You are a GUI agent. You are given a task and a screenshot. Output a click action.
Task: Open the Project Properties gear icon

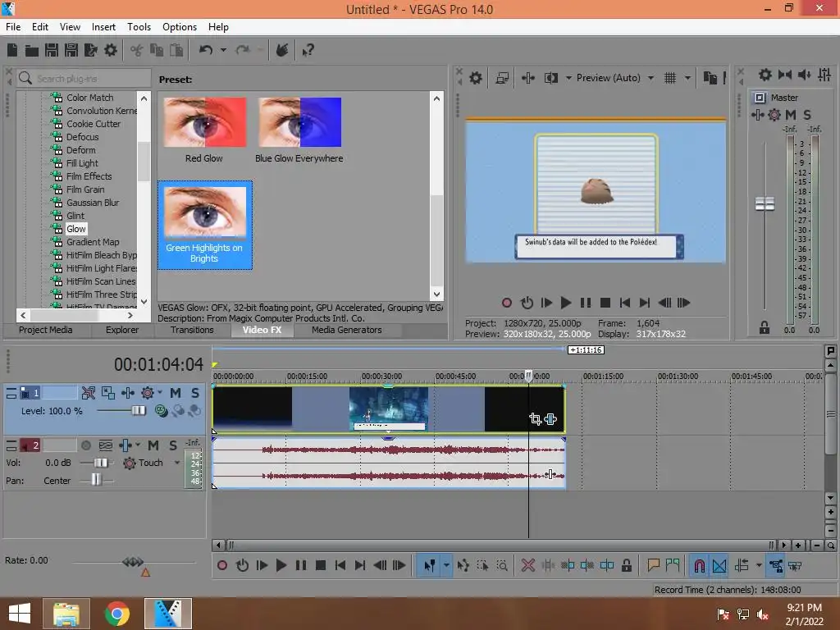(x=111, y=50)
